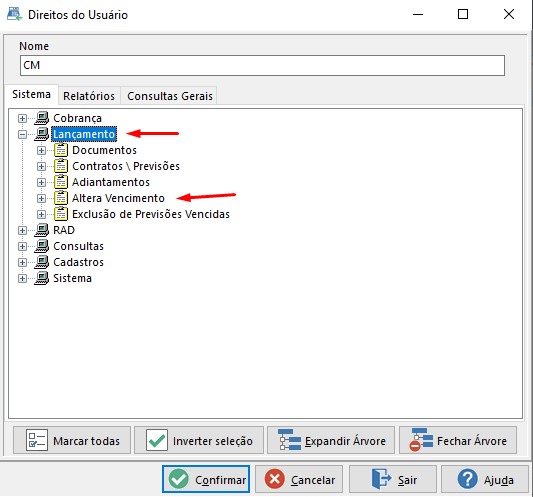533x497 pixels.
Task: Click Inverter seleção button
Action: pyautogui.click(x=199, y=441)
